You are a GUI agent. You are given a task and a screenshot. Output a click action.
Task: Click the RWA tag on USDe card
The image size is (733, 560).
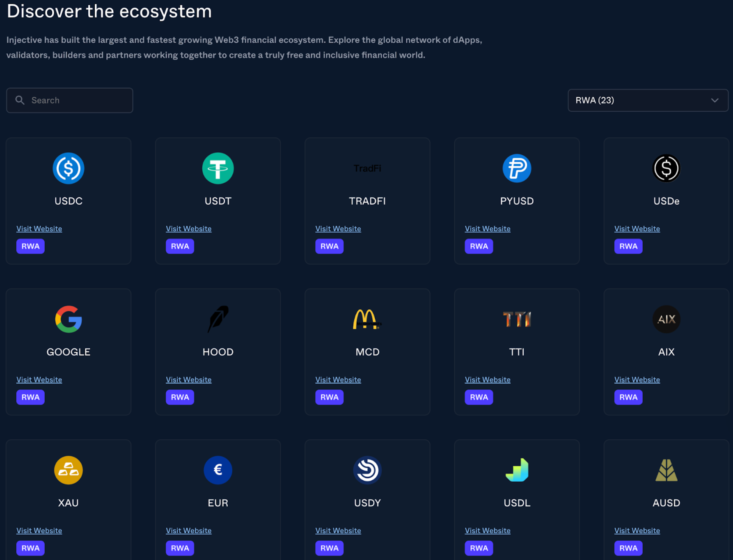[628, 246]
